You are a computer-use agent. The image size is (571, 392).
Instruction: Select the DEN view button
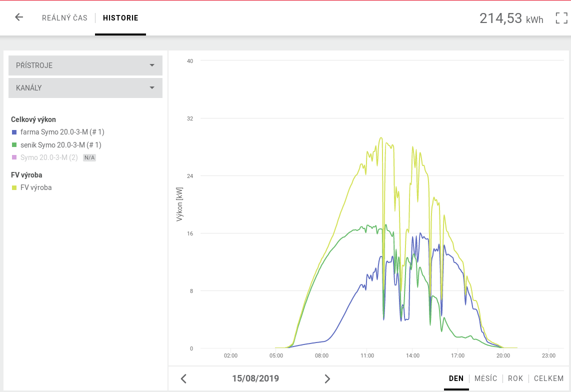coord(456,378)
